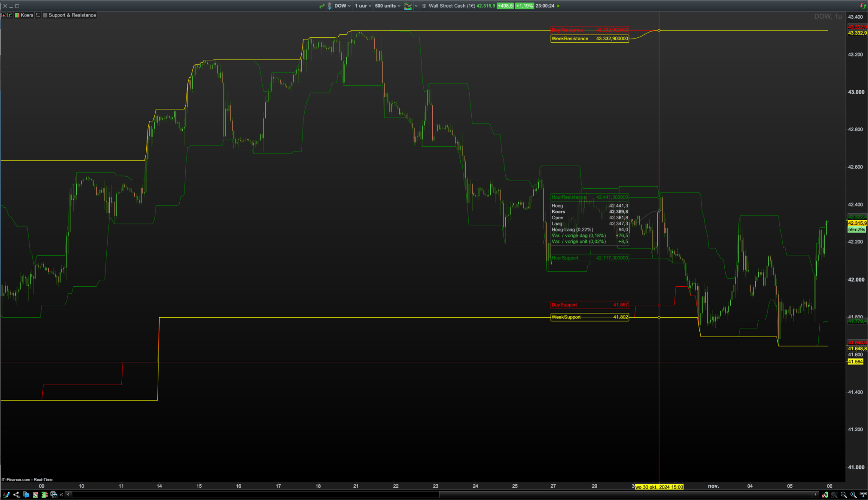Image resolution: width=868 pixels, height=500 pixels.
Task: Click the zoom out magnifier
Action: point(844,495)
